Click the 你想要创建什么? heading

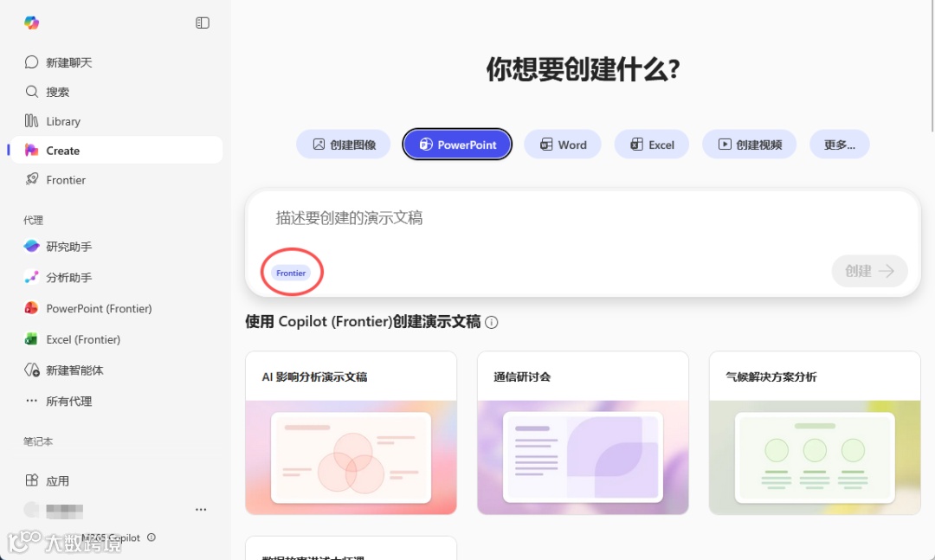583,69
